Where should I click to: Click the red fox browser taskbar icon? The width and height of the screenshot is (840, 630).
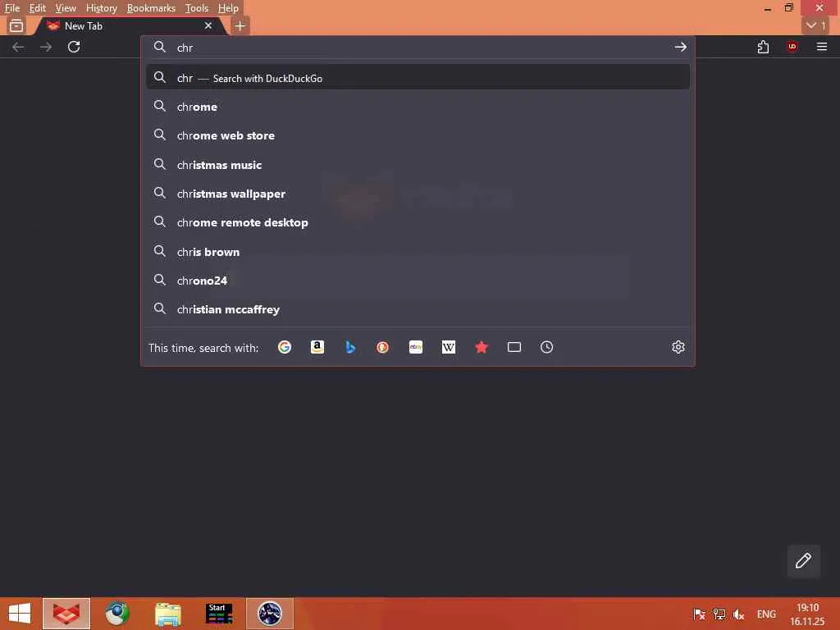(x=66, y=614)
